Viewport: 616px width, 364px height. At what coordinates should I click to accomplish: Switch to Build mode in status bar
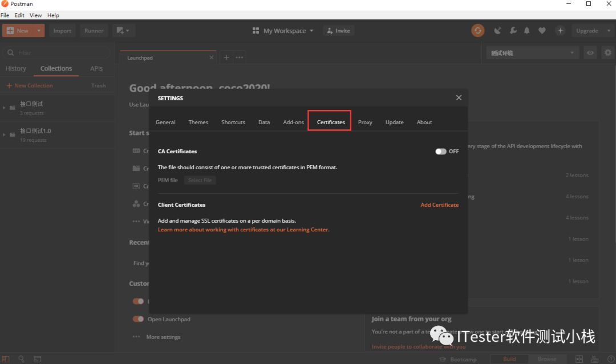coord(509,359)
